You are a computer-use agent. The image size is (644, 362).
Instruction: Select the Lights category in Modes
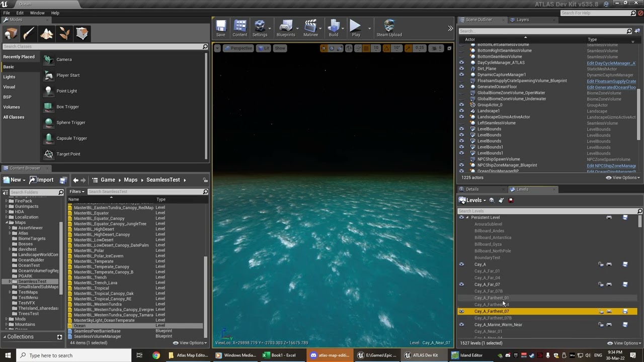tap(9, 77)
